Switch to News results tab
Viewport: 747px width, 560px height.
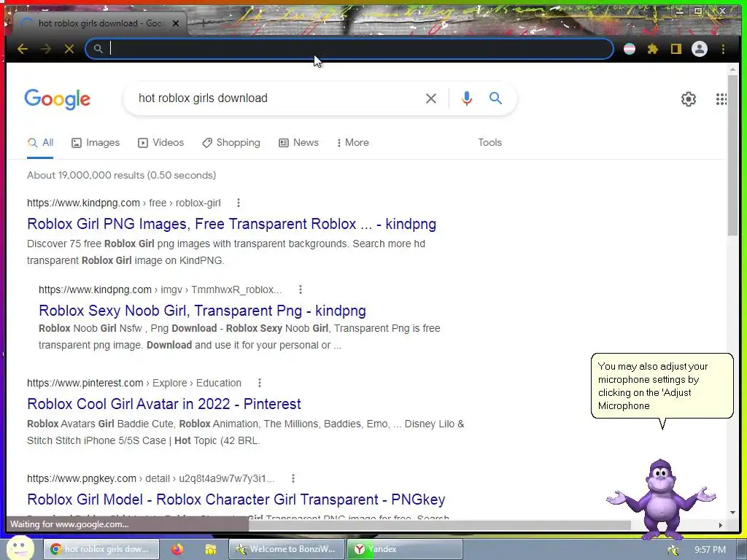[298, 142]
